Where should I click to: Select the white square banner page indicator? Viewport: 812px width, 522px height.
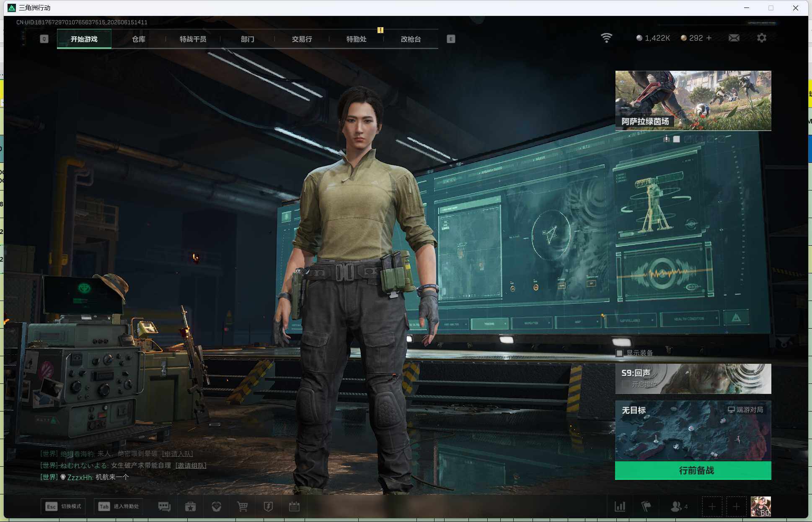point(677,139)
